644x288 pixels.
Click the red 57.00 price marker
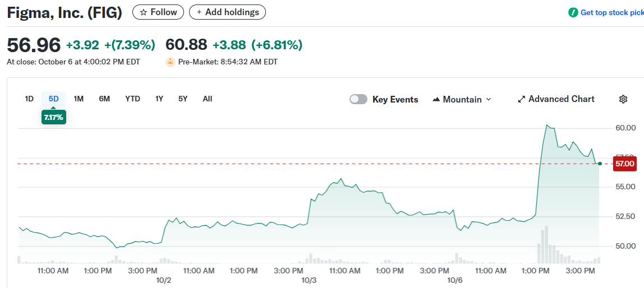pyautogui.click(x=624, y=164)
